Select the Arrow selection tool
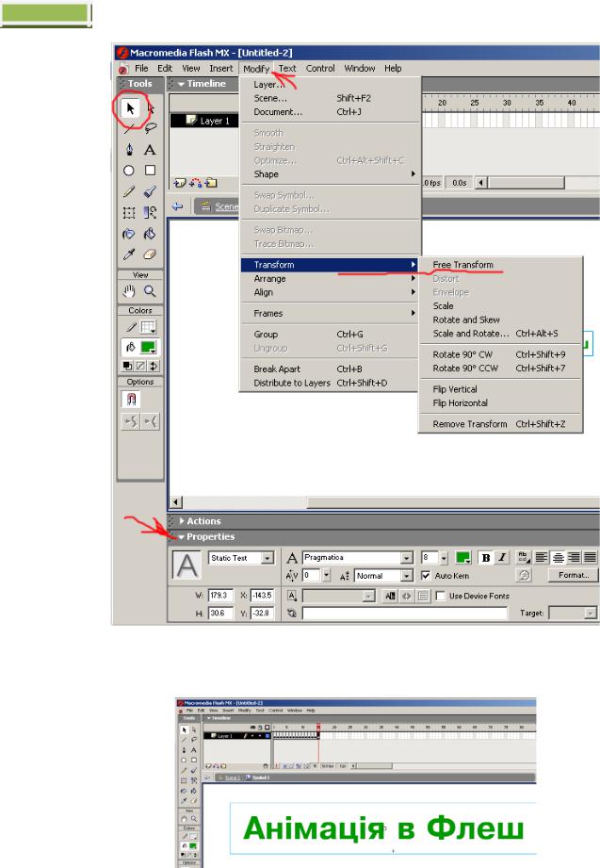The height and width of the screenshot is (868, 600). pyautogui.click(x=130, y=108)
